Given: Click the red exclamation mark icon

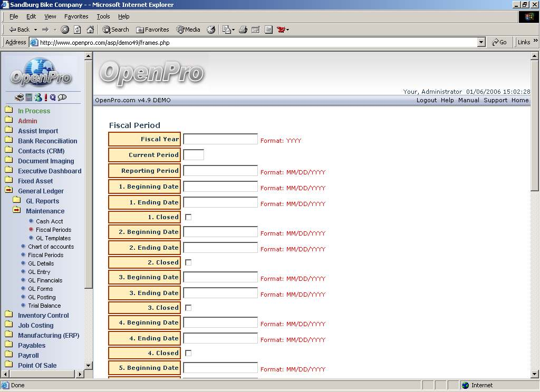Looking at the screenshot, I should point(46,97).
